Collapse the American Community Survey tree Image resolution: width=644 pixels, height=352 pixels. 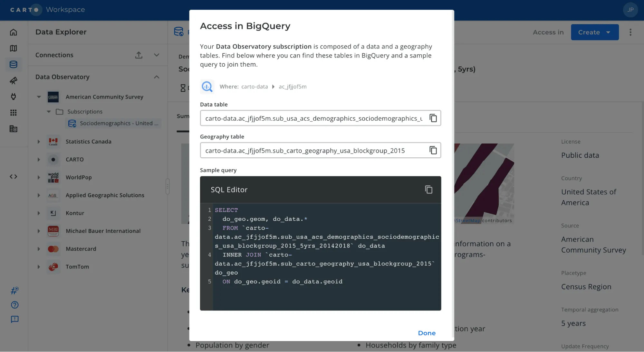click(x=39, y=97)
